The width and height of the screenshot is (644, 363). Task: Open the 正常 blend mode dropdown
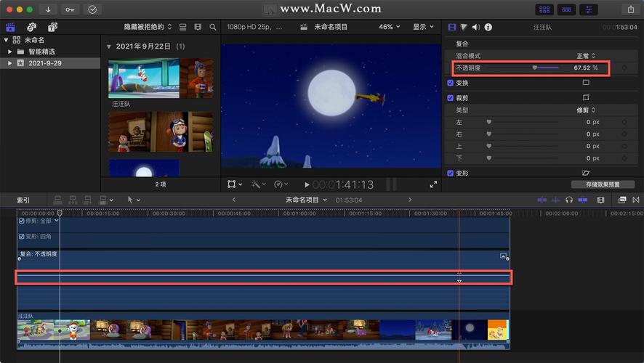[x=586, y=56]
